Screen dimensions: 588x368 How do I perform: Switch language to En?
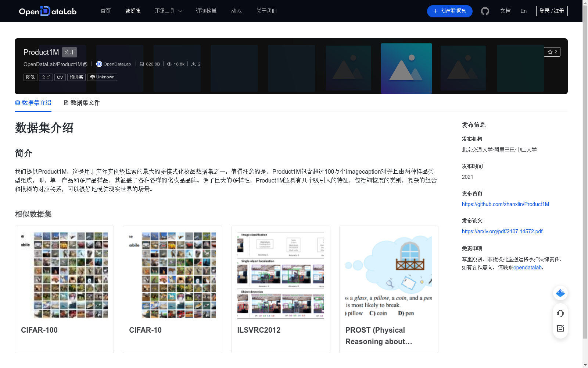523,11
